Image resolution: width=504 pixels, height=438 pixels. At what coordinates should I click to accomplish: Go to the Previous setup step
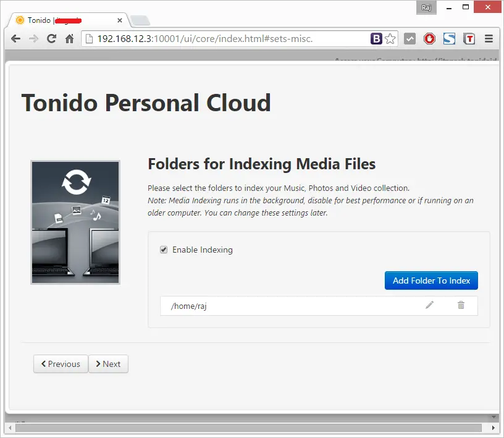[61, 364]
